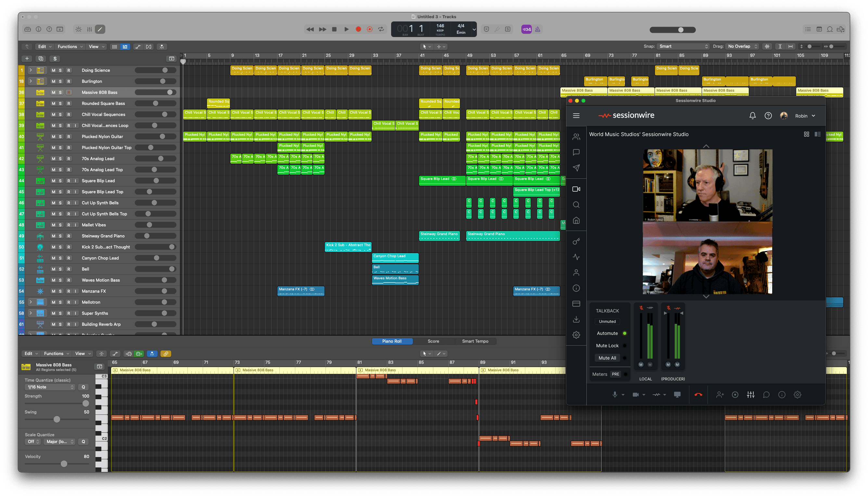Screen dimensions: 868x496
Task: Adjust the Velocity slider in piano roll
Action: point(57,464)
